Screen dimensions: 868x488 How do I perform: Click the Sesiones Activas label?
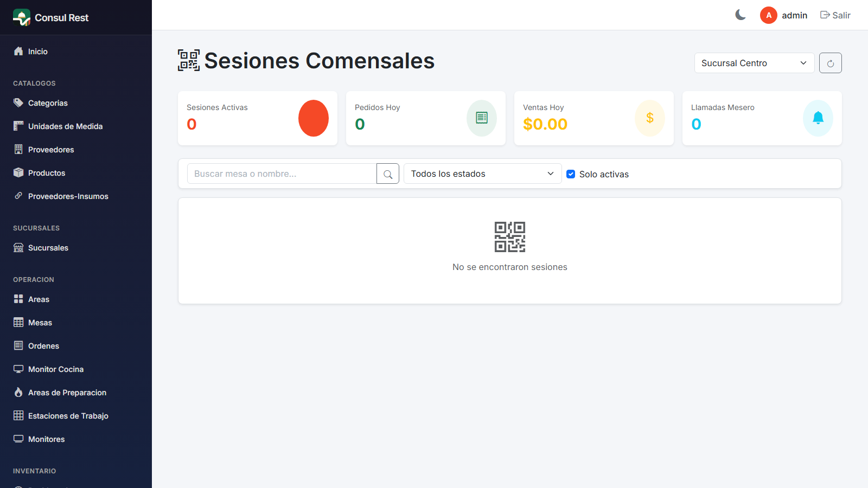[x=217, y=107]
